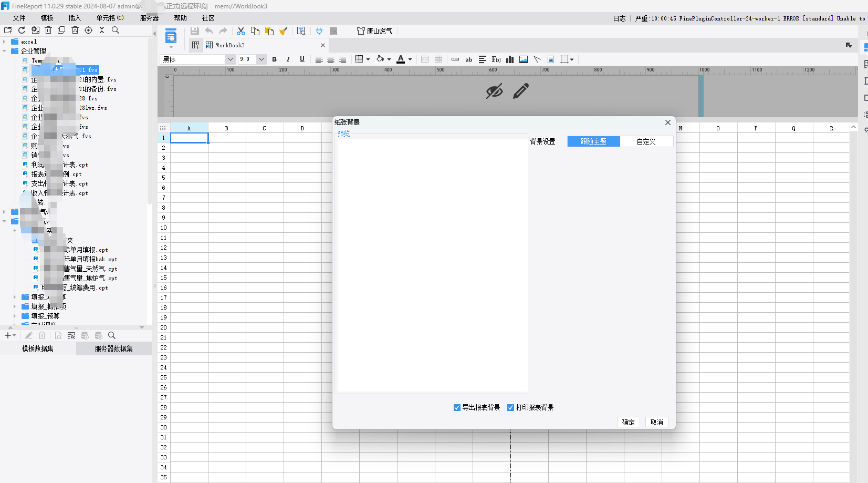Select column header A in spreadsheet
The width and height of the screenshot is (868, 483).
click(x=189, y=128)
